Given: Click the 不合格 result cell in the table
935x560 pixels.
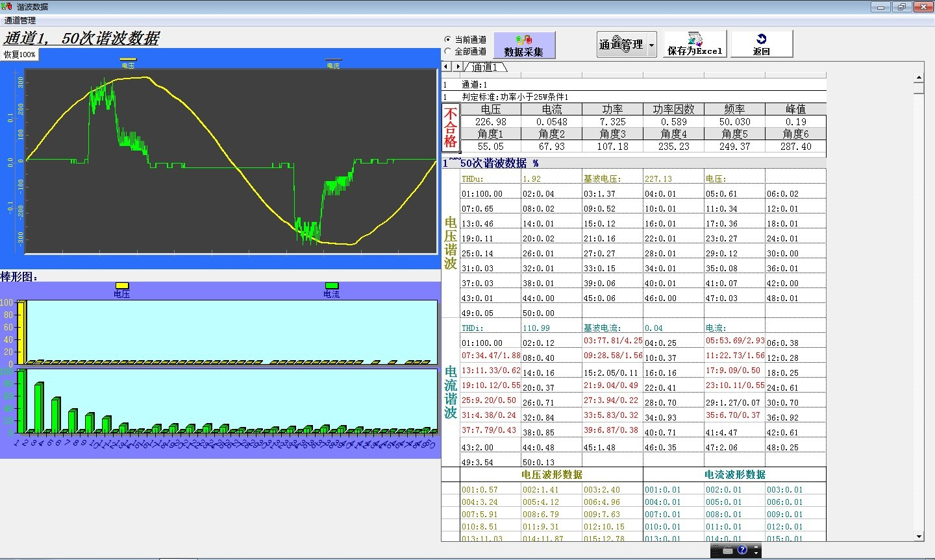Looking at the screenshot, I should pos(450,128).
